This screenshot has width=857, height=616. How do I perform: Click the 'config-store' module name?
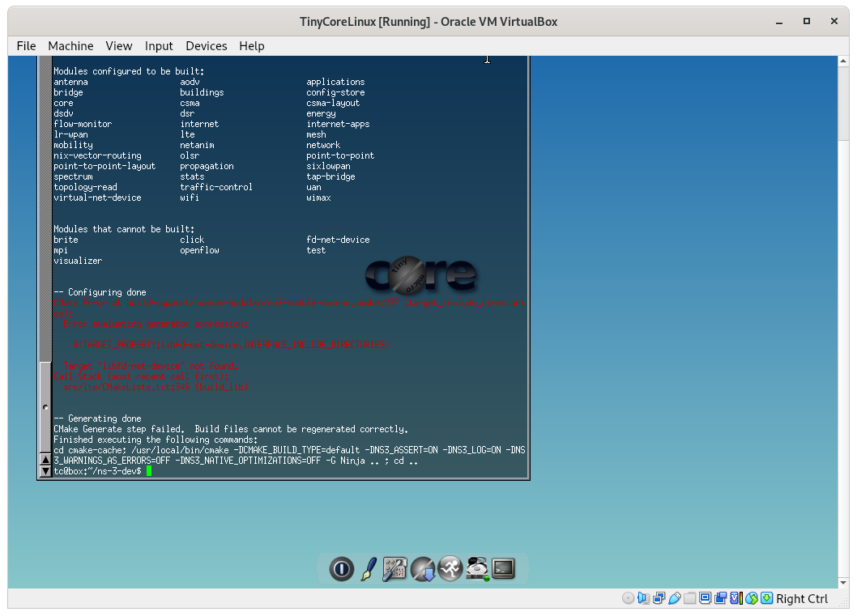tap(335, 92)
